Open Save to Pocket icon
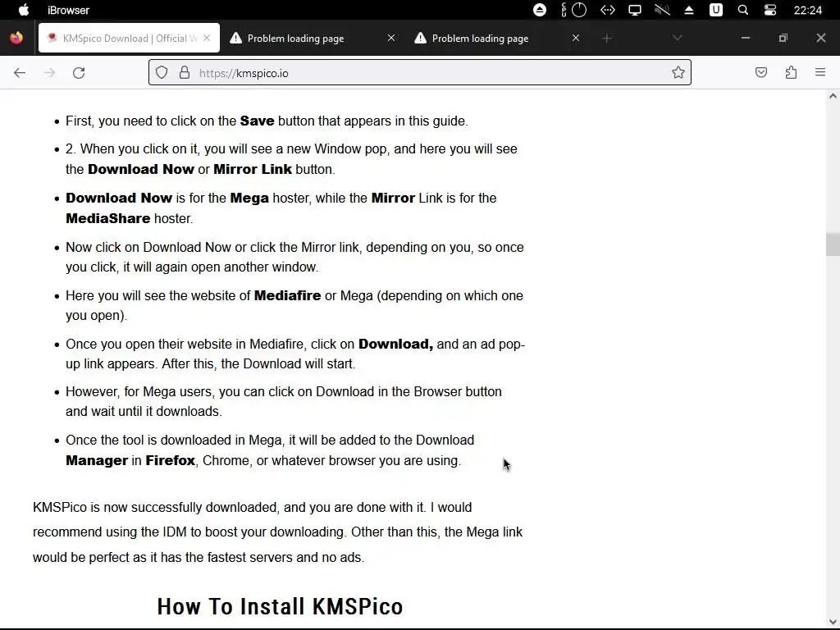Image resolution: width=840 pixels, height=630 pixels. click(x=760, y=72)
